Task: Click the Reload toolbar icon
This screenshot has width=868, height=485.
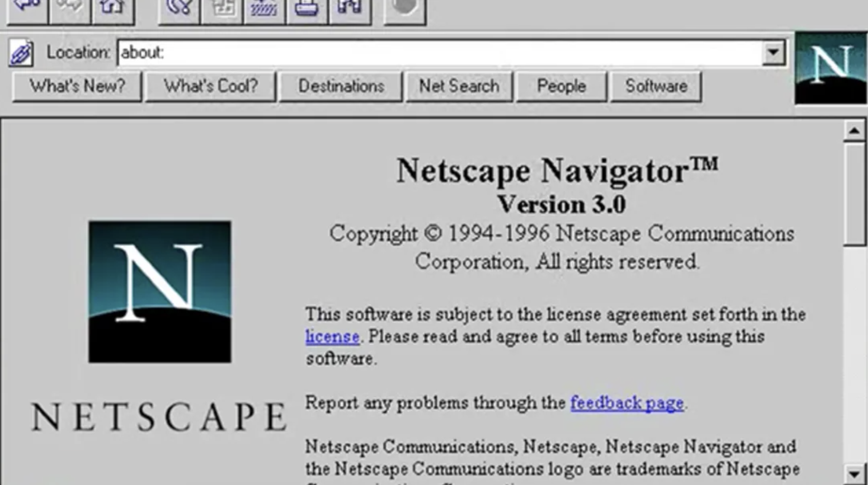Action: [179, 9]
